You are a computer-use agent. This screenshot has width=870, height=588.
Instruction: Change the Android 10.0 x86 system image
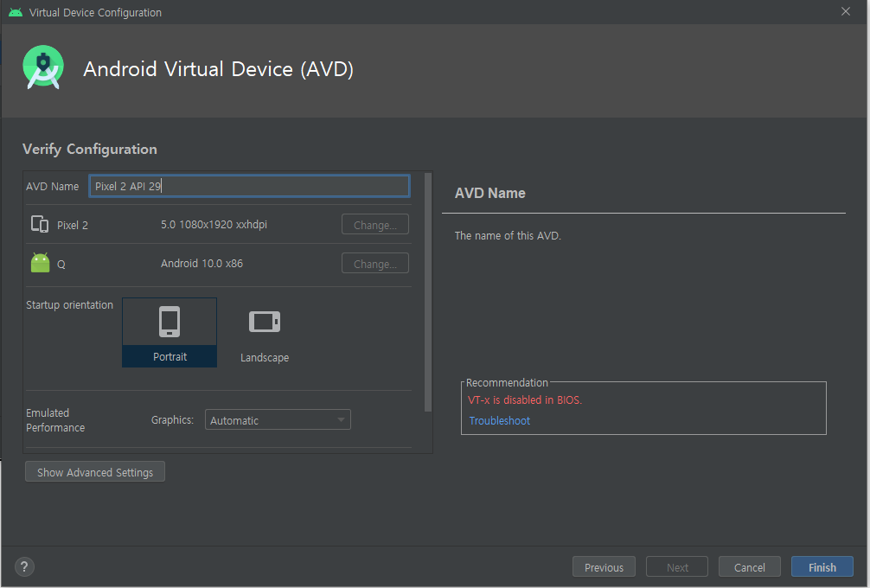tap(375, 264)
